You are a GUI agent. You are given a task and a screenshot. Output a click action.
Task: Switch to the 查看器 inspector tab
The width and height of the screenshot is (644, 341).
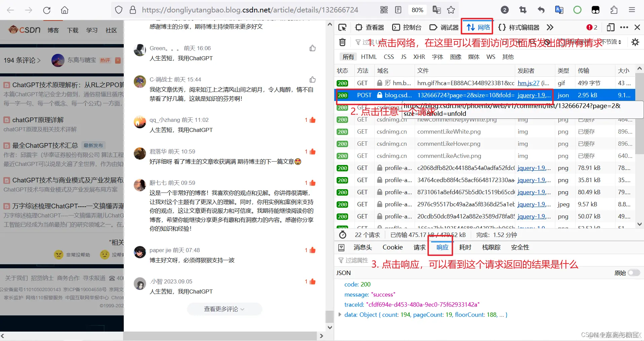[x=370, y=27]
